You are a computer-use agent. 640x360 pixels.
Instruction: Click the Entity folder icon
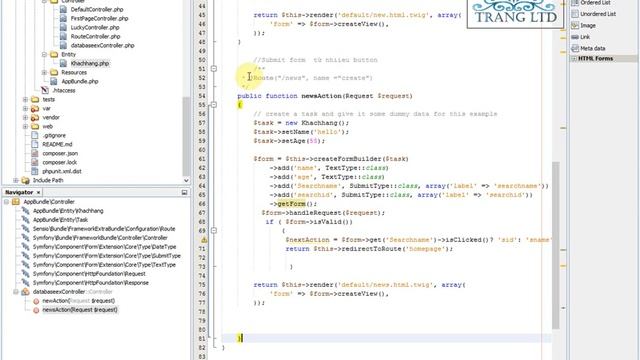pyautogui.click(x=54, y=54)
